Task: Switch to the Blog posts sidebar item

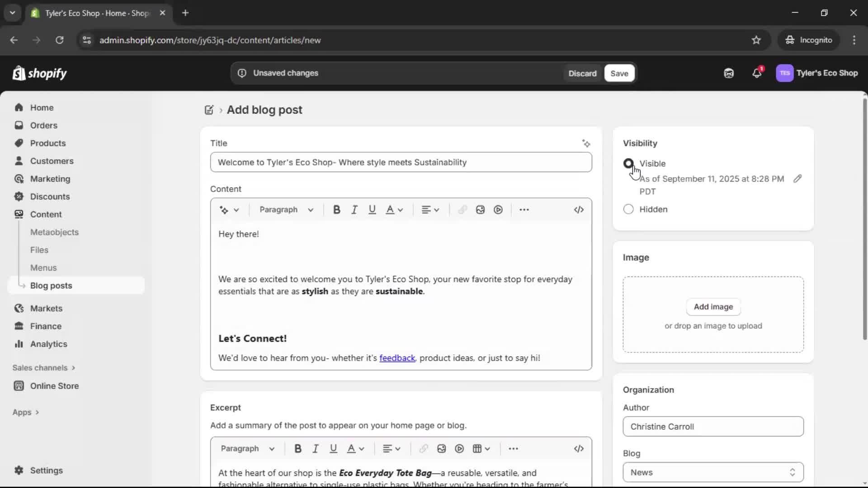Action: pyautogui.click(x=51, y=285)
